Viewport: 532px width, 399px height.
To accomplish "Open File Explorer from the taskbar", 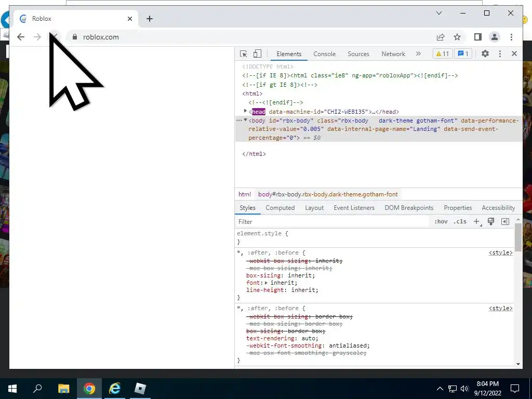I will 63,389.
